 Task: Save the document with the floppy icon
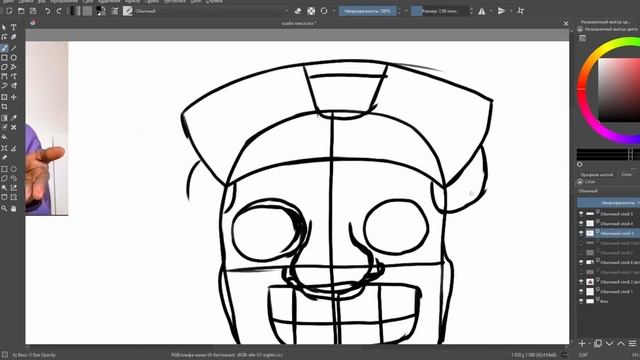click(33, 11)
